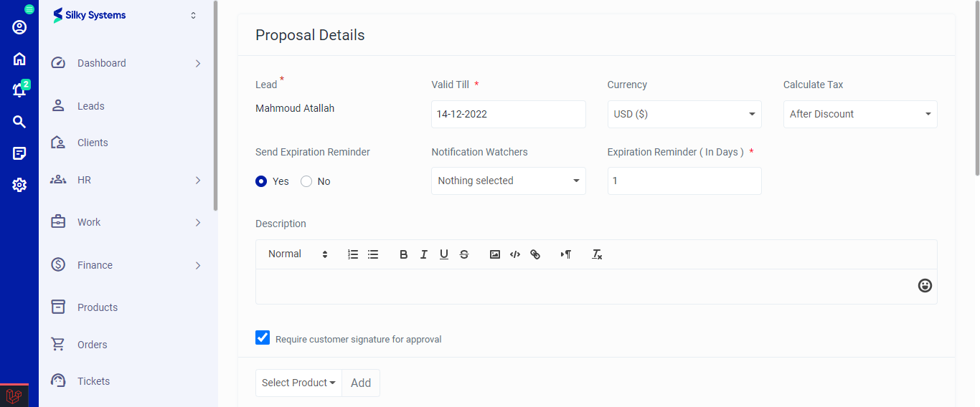Viewport: 980px width, 407px height.
Task: Expand the Finance menu chevron
Action: [x=198, y=265]
